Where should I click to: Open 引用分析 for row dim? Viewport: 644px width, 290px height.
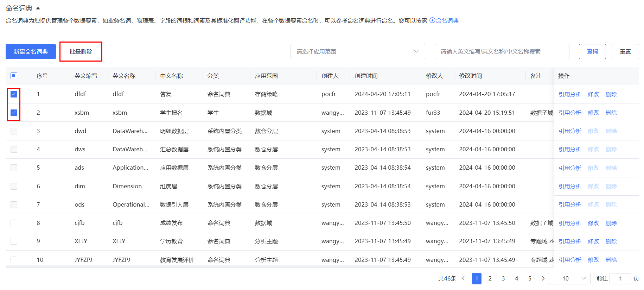[x=570, y=186]
